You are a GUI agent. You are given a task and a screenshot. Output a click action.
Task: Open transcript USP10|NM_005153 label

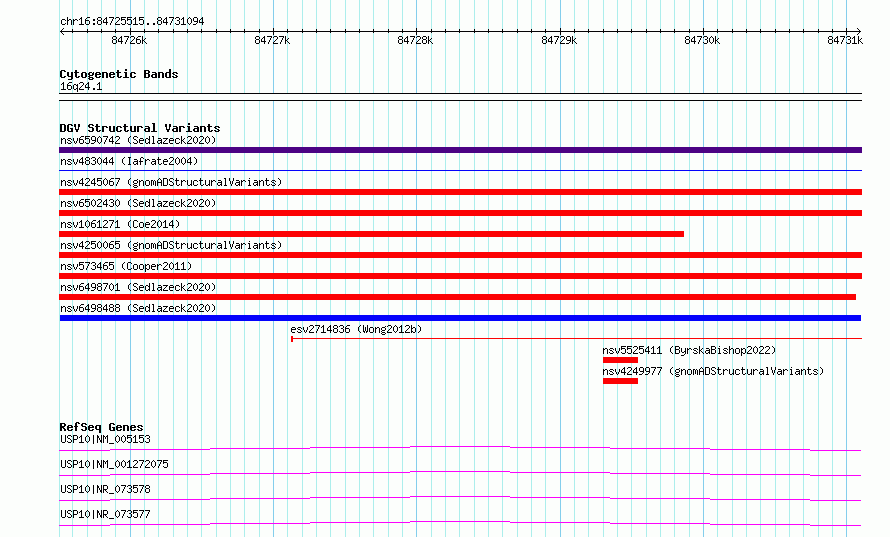(x=105, y=439)
